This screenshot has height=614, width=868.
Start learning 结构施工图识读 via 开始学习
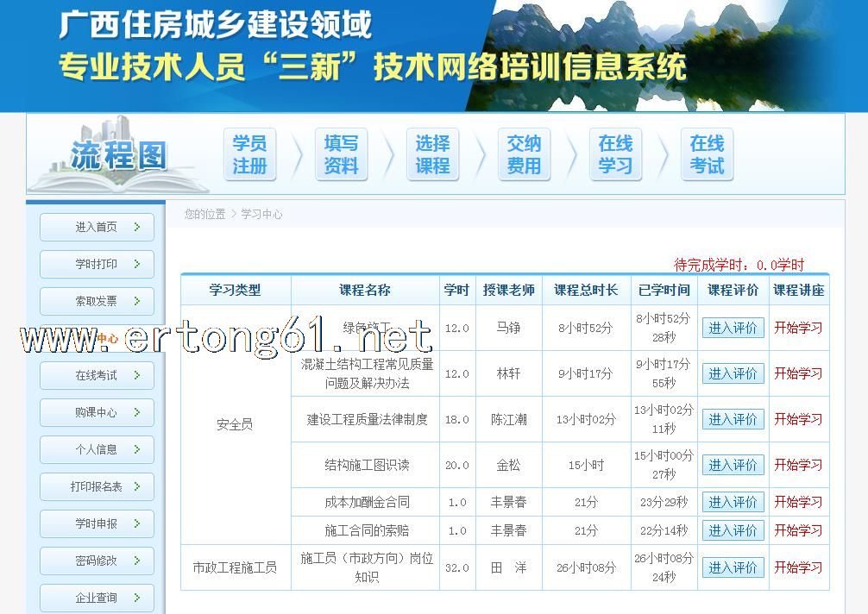[x=798, y=465]
